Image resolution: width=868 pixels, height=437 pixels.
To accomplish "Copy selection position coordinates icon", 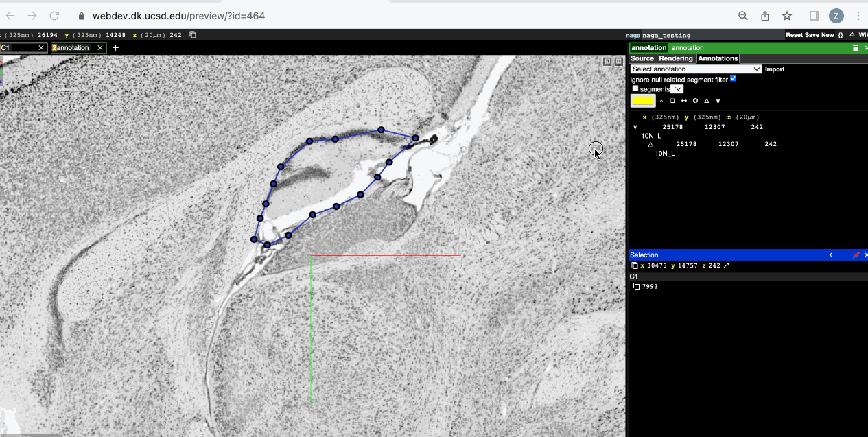I will coord(635,265).
